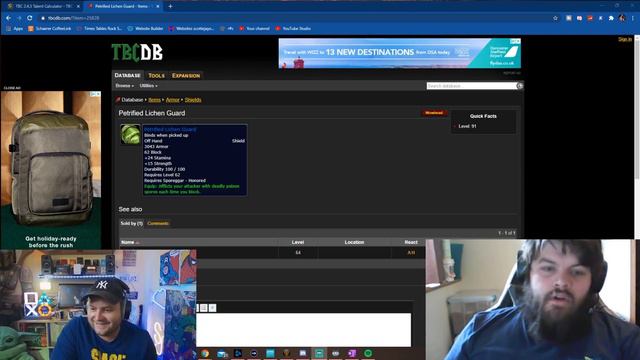Open the Expansion main tab
Viewport: 640px width, 360px height.
tap(186, 76)
